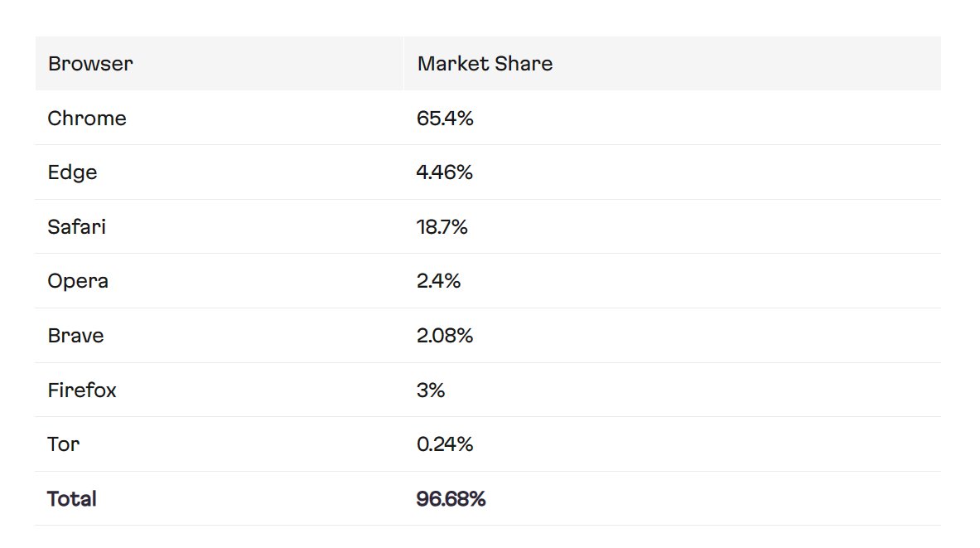Screen dimensions: 980x548
Task: Click the bold Total row label
Action: [x=72, y=499]
